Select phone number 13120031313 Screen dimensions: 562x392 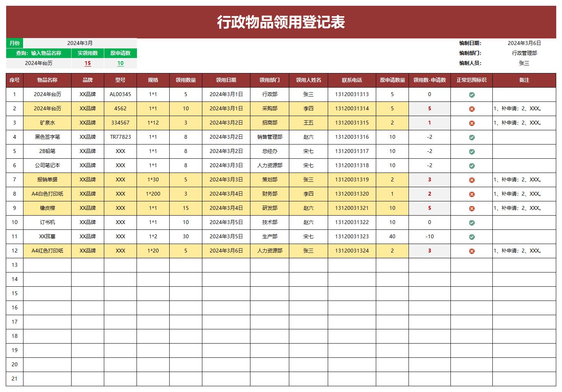(x=352, y=94)
